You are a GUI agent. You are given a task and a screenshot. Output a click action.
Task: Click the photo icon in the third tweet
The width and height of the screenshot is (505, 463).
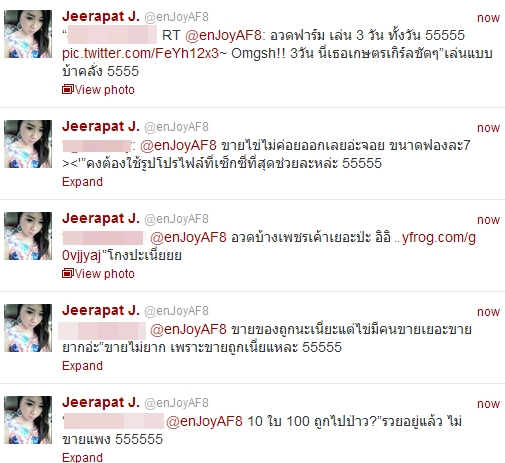click(x=68, y=274)
